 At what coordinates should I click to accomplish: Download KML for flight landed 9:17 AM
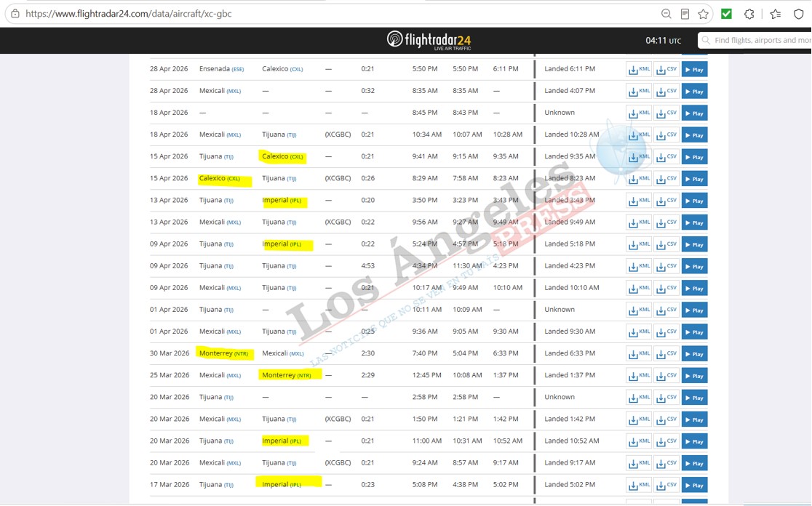(639, 464)
